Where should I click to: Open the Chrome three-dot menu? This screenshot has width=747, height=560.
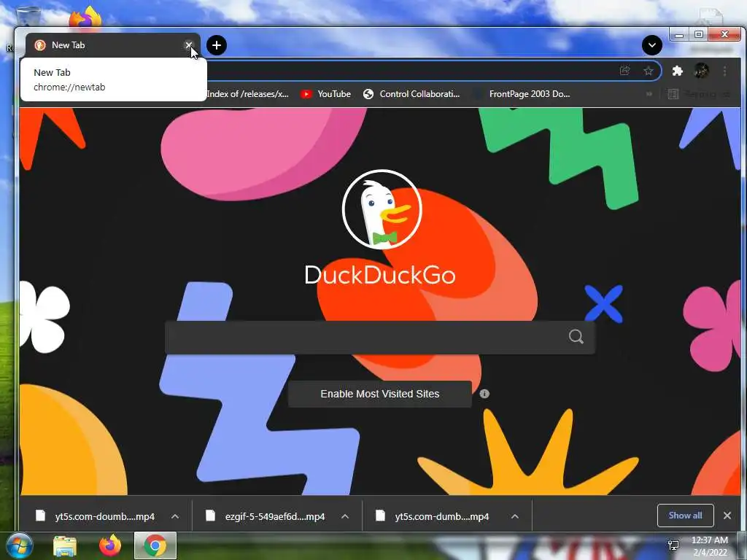point(724,71)
